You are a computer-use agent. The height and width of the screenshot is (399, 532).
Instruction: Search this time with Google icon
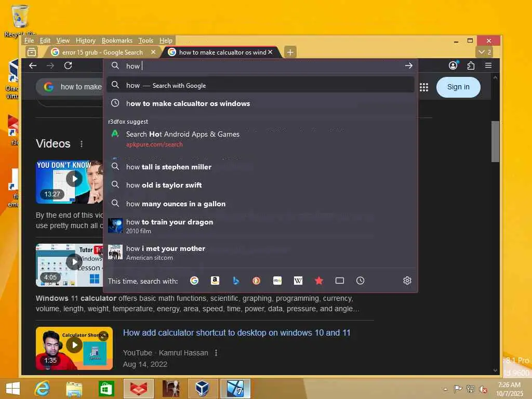click(x=194, y=281)
